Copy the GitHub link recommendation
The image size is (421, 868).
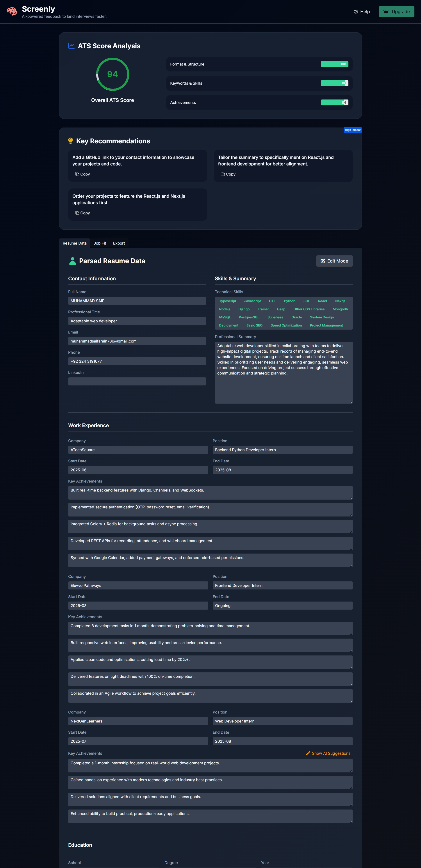tap(83, 174)
